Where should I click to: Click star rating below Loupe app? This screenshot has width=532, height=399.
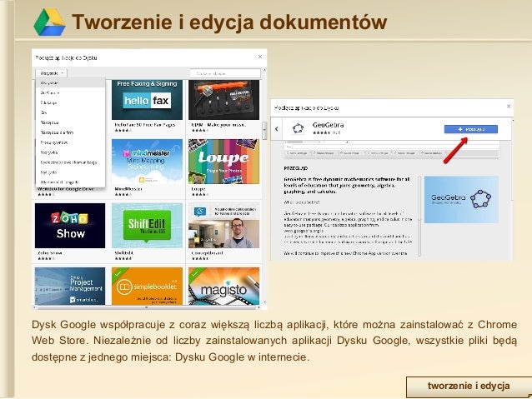[x=199, y=195]
